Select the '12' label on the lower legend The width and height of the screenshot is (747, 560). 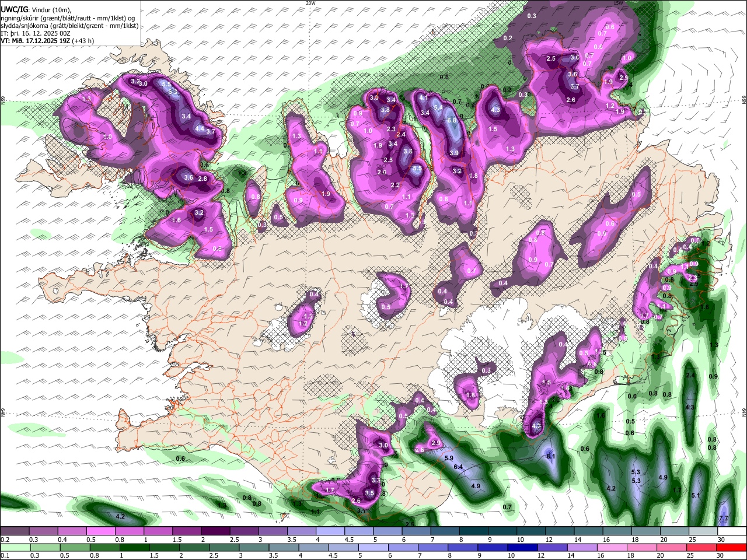pyautogui.click(x=542, y=555)
